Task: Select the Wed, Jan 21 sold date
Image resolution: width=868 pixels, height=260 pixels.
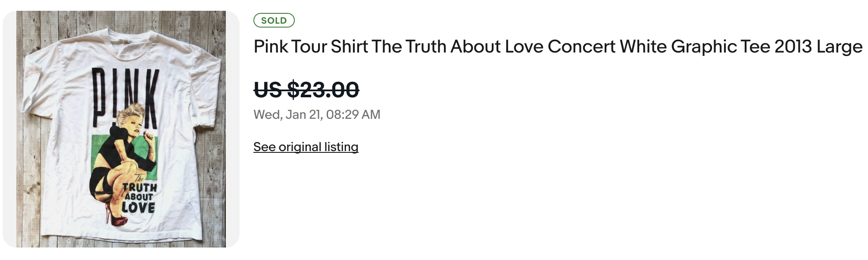Action: coord(287,115)
